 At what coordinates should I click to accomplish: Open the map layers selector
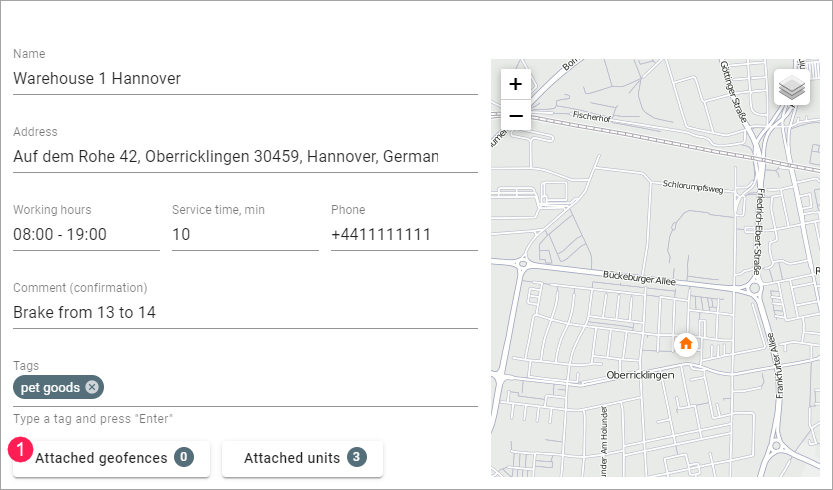(x=792, y=87)
